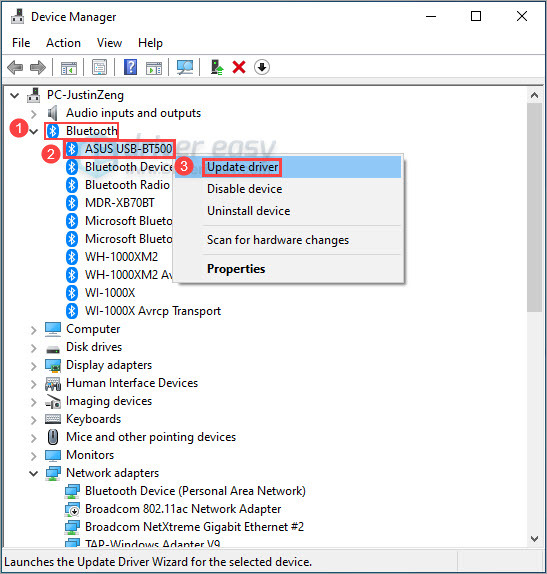547x574 pixels.
Task: Expand the Computer category chevron
Action: (34, 330)
